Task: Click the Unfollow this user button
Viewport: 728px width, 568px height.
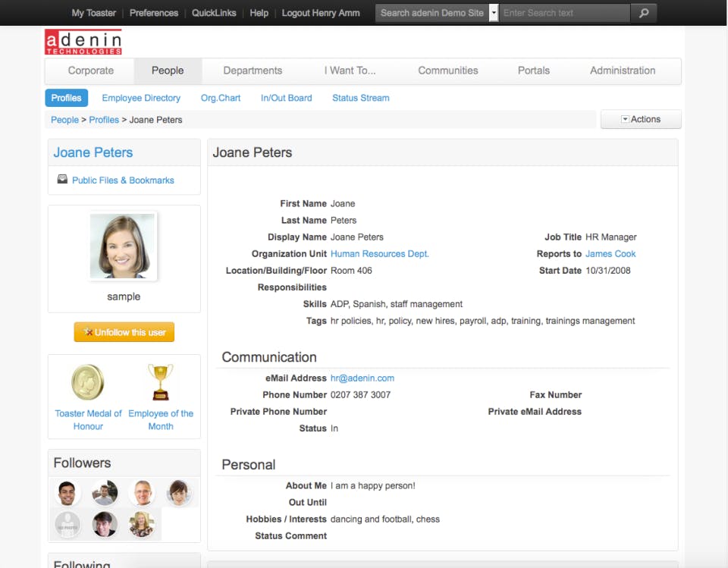Action: coord(124,332)
